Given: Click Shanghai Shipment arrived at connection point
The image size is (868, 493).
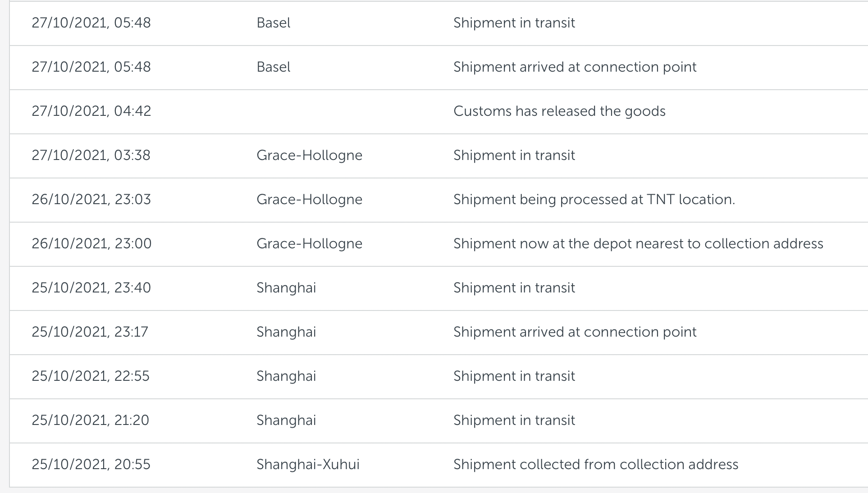Looking at the screenshot, I should (x=575, y=332).
